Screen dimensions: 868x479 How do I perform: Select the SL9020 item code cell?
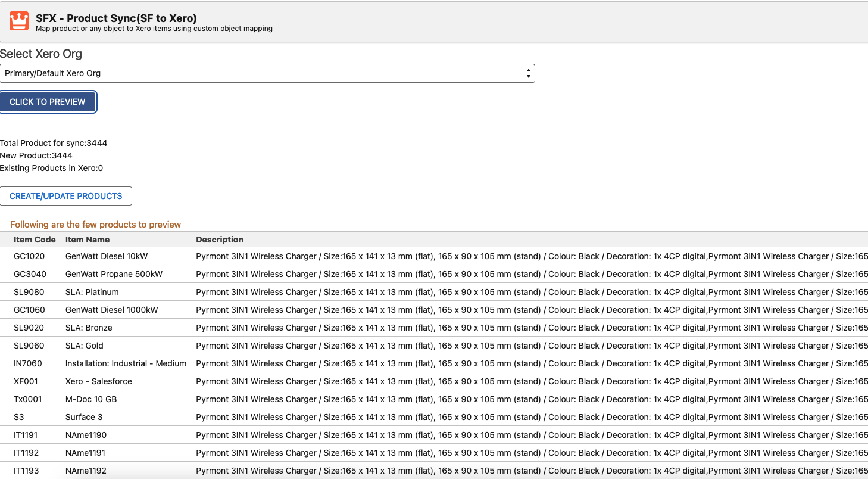(29, 328)
